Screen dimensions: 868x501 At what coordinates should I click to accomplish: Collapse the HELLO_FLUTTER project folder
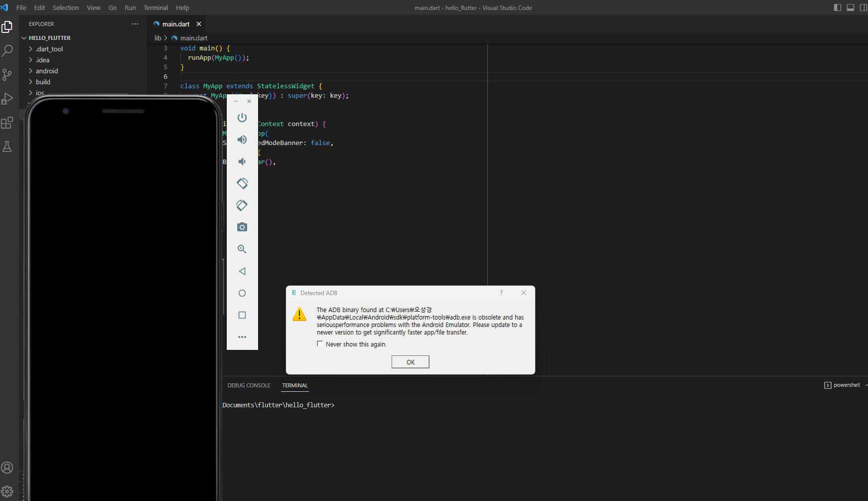click(49, 38)
